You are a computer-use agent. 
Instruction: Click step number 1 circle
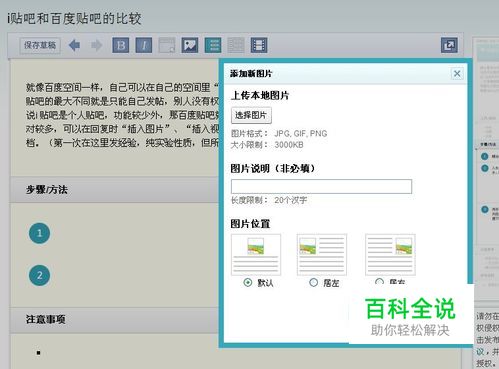(x=40, y=233)
